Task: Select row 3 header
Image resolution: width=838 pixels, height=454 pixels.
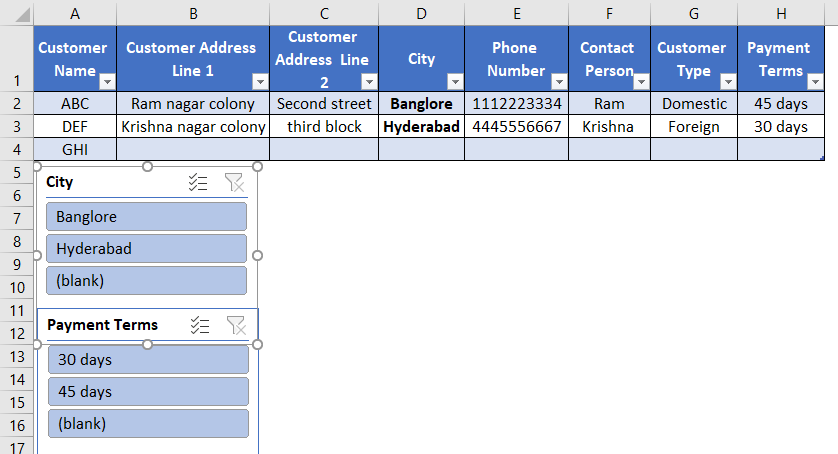Action: click(x=16, y=127)
